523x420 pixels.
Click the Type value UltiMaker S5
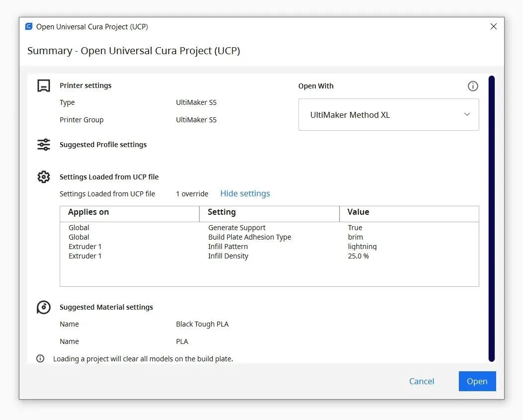coord(196,102)
